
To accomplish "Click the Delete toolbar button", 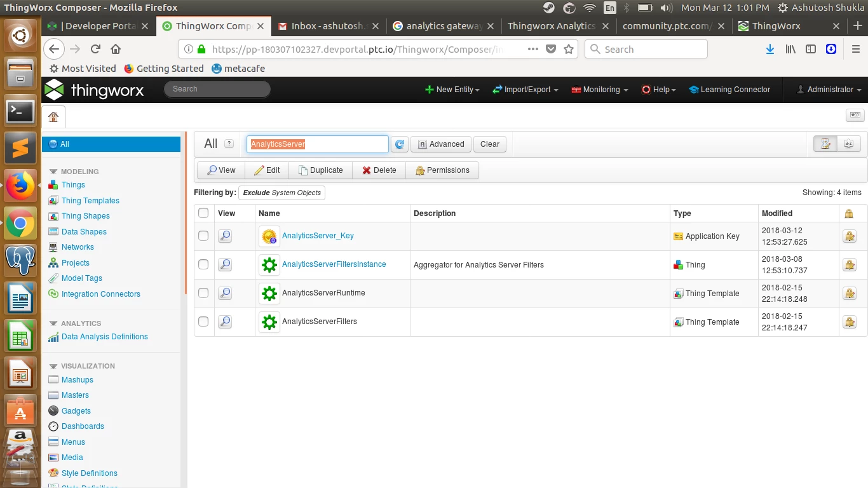I will [379, 170].
